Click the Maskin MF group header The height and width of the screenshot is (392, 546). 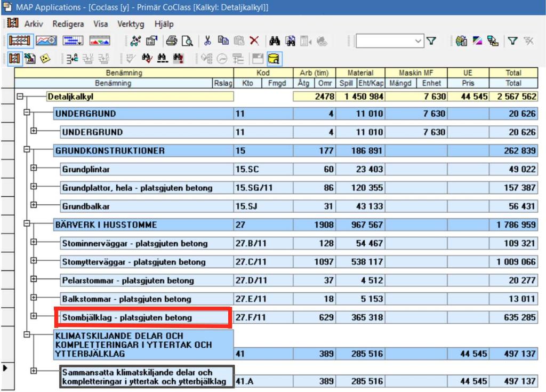tap(416, 73)
